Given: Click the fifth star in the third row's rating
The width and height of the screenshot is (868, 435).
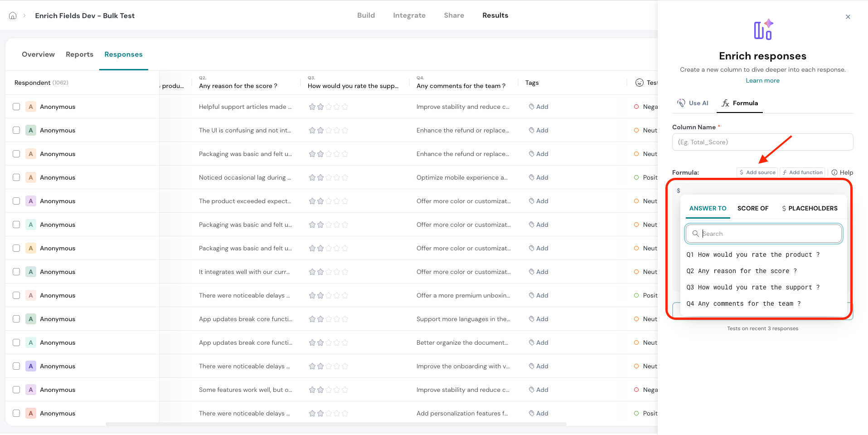Looking at the screenshot, I should 345,154.
